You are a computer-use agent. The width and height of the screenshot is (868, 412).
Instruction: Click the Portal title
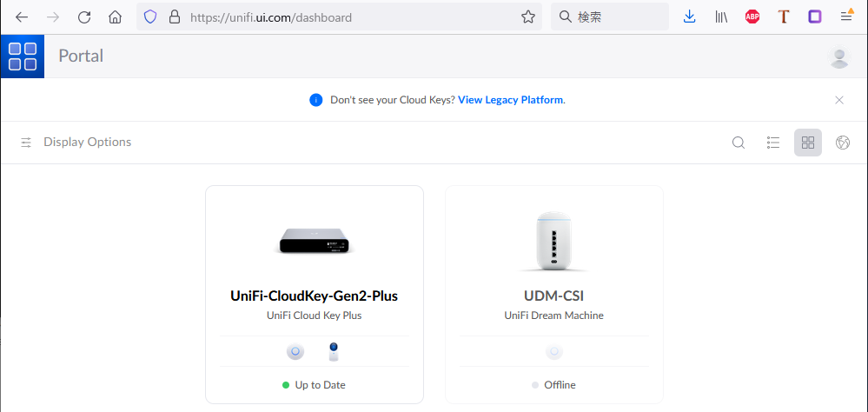point(81,56)
